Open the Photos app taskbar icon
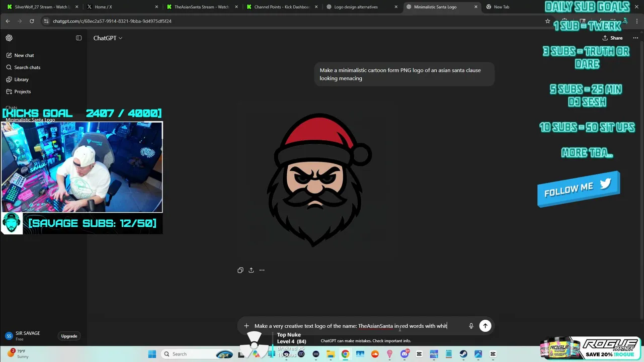Screen dimensions: 644x362 tap(478, 354)
